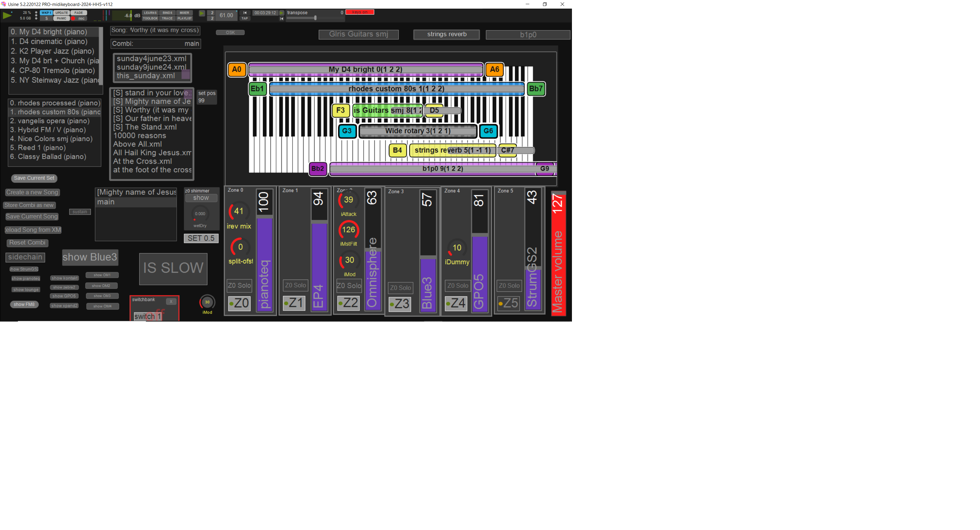Choose 2. vangelis opera (piano) preset

click(x=50, y=121)
